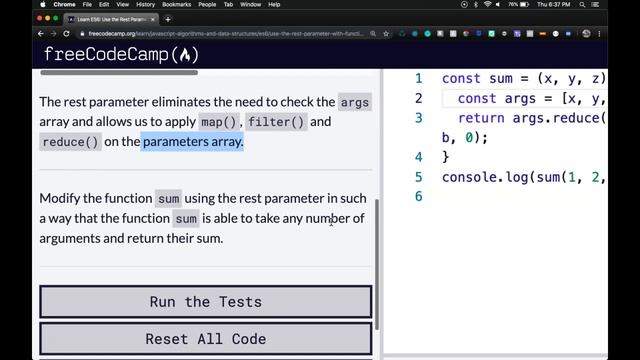Click 'console.log(sum(1, 2,' on line 5
The width and height of the screenshot is (640, 360).
[x=524, y=177]
